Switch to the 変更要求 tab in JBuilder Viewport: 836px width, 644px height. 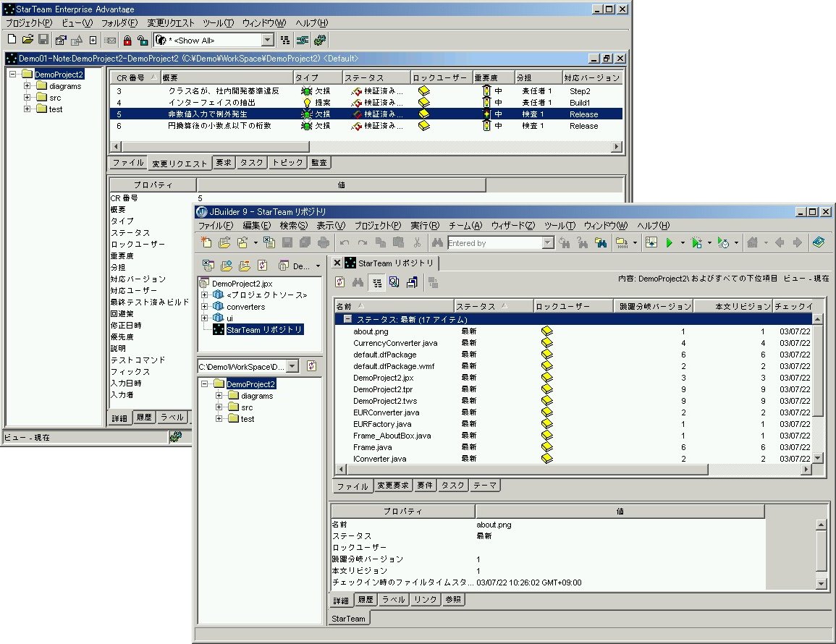point(393,485)
